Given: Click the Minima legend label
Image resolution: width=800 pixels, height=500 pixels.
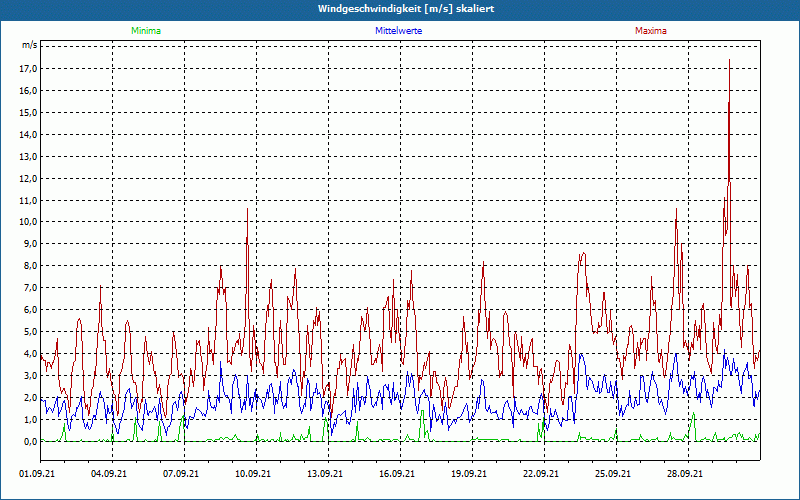Looking at the screenshot, I should coord(146,31).
